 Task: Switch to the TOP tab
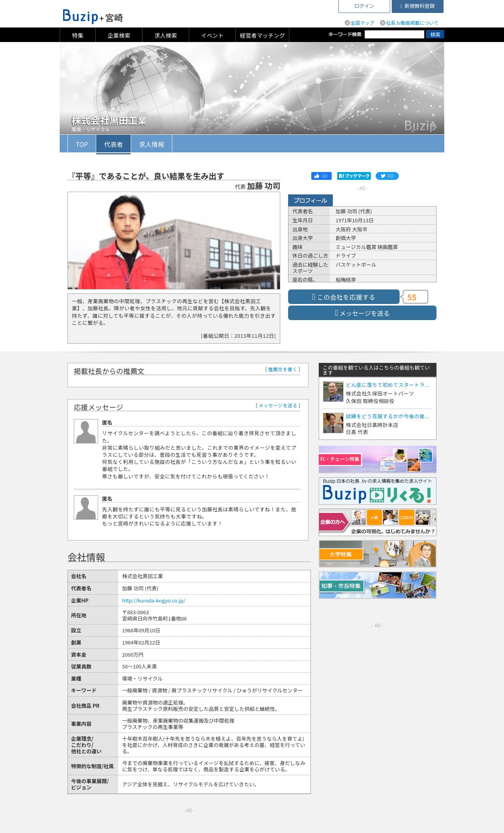(x=82, y=145)
